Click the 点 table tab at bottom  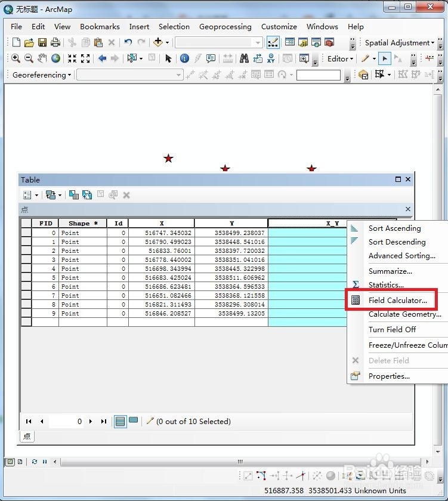27,437
